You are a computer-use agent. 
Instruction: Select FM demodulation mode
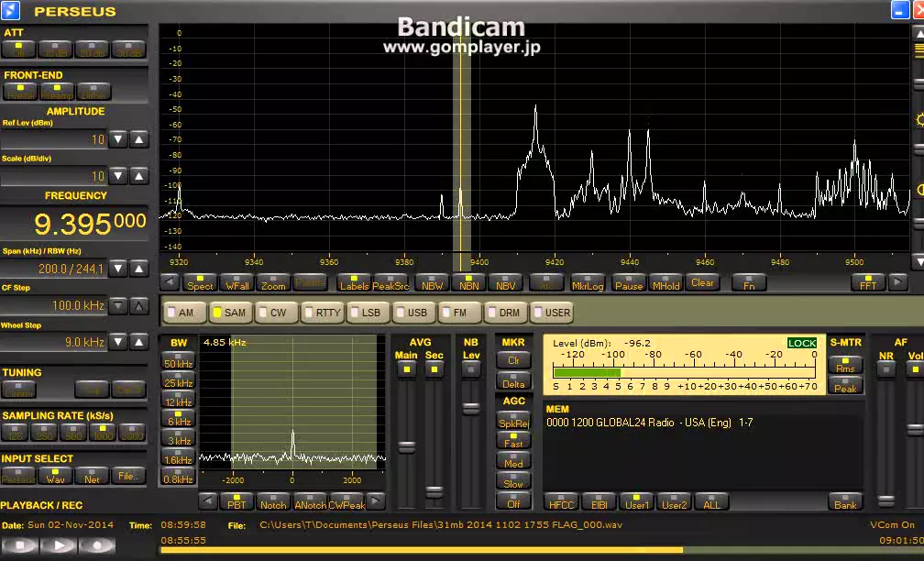point(460,313)
